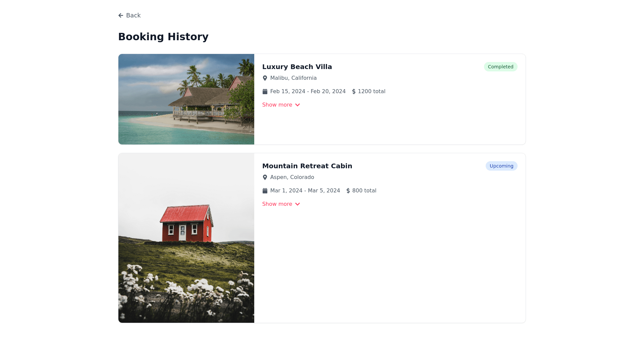Image resolution: width=644 pixels, height=362 pixels.
Task: Click the calendar icon beside Feb 15 dates
Action: pyautogui.click(x=265, y=92)
